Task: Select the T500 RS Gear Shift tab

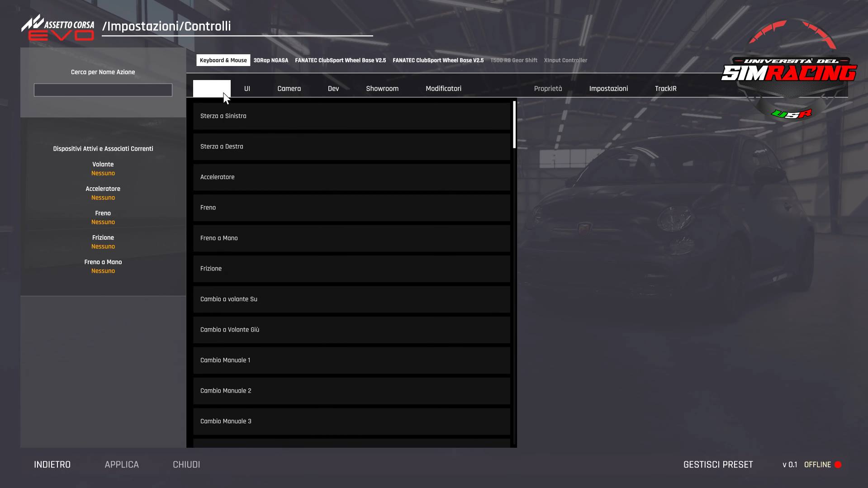Action: tap(513, 60)
